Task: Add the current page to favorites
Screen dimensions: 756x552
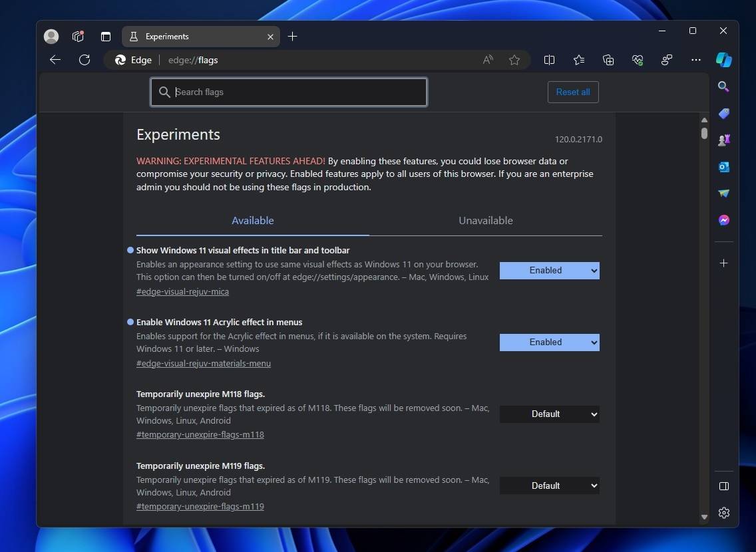Action: 514,60
